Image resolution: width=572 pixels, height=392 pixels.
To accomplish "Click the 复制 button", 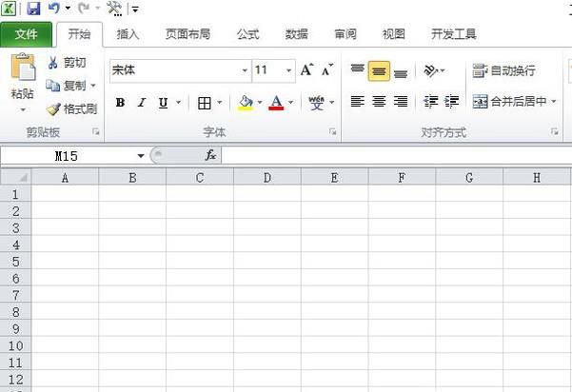I will pyautogui.click(x=66, y=86).
